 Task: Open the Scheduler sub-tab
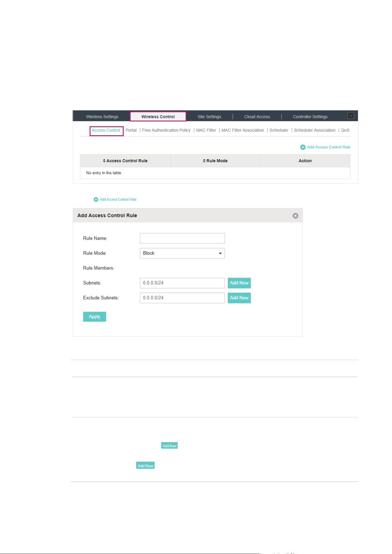tap(279, 130)
